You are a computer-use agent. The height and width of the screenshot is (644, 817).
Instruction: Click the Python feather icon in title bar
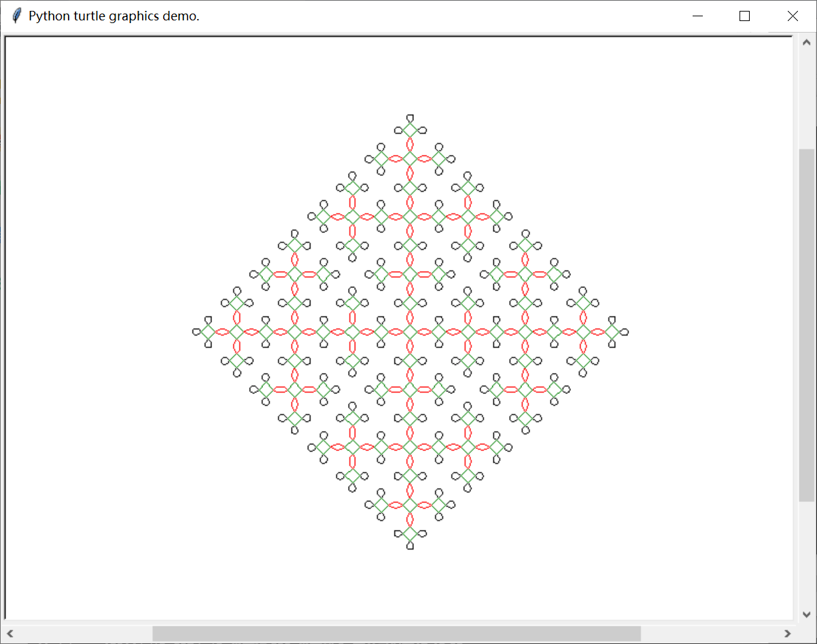17,16
